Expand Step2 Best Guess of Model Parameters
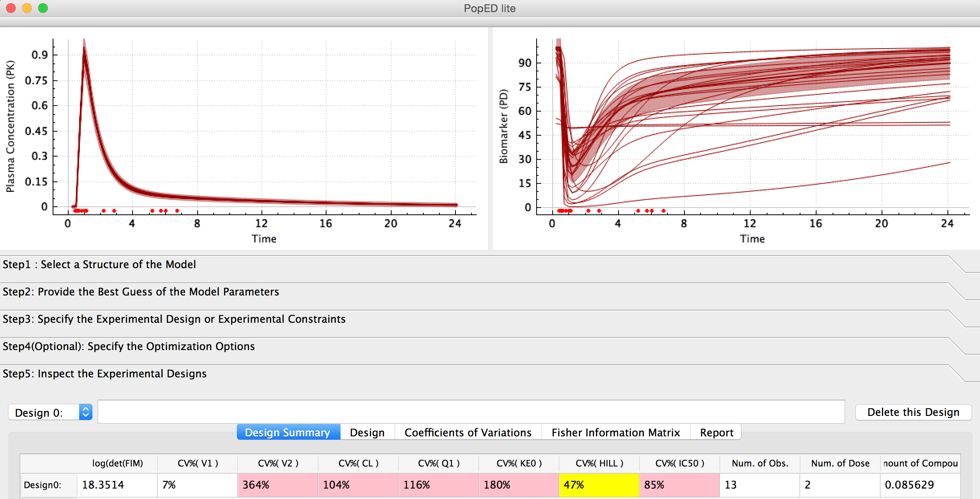980x499 pixels. click(x=141, y=292)
